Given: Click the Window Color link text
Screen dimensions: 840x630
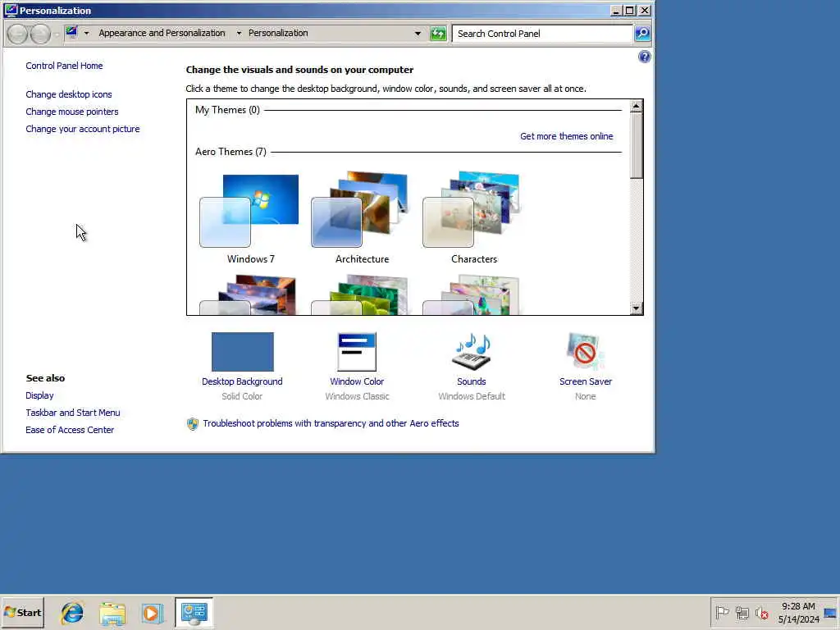Looking at the screenshot, I should pyautogui.click(x=357, y=381).
